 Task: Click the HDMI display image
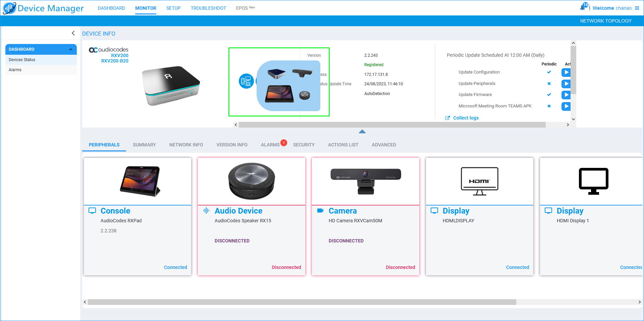click(480, 181)
